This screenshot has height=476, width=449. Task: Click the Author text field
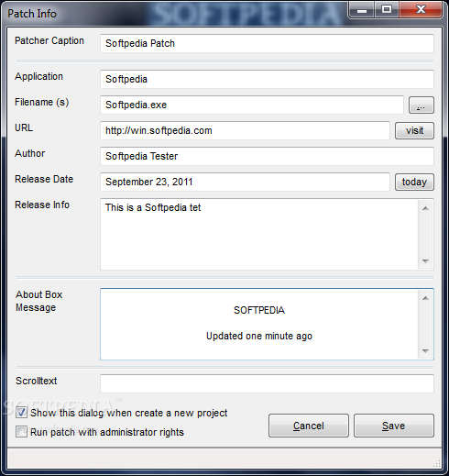click(x=267, y=156)
